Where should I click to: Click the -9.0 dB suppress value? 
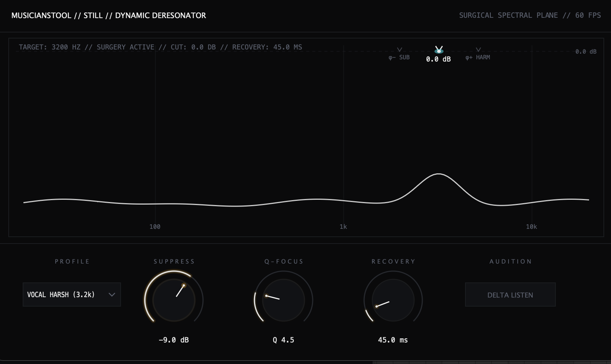[x=174, y=340]
